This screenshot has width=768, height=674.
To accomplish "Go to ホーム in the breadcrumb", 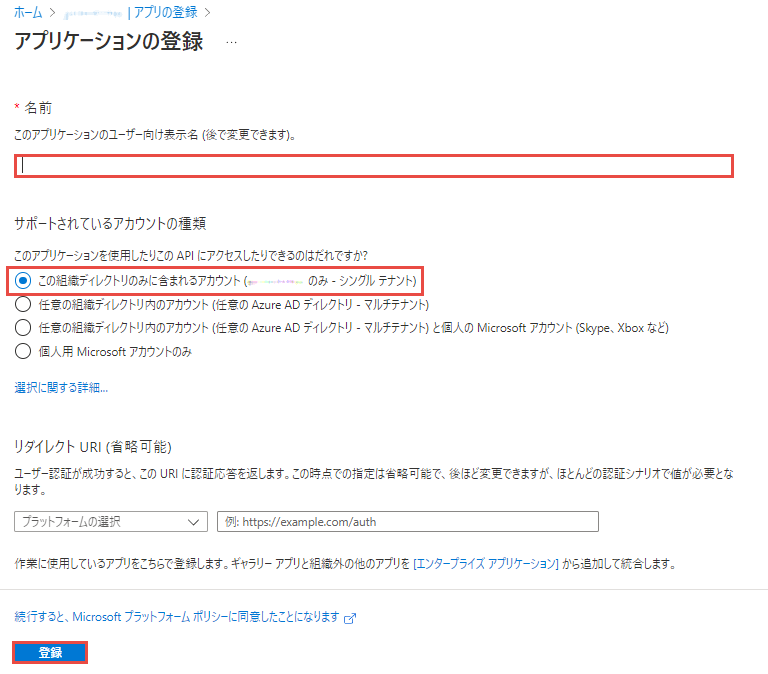I will coord(28,13).
